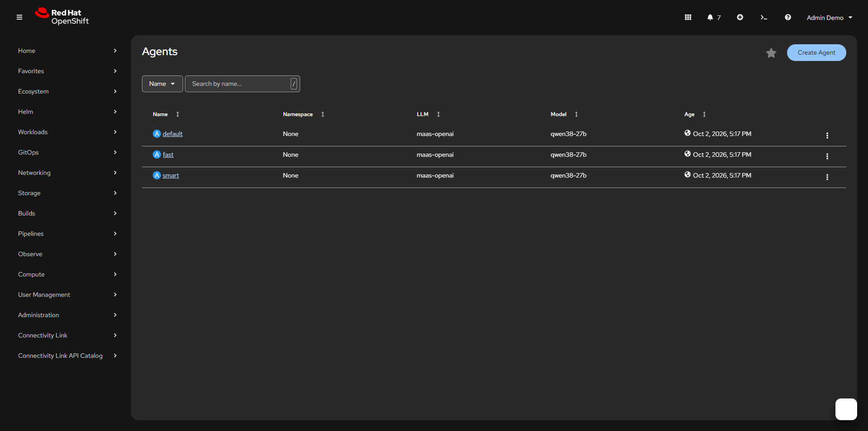This screenshot has height=431, width=868.
Task: Focus the Search by name field
Action: (x=242, y=84)
